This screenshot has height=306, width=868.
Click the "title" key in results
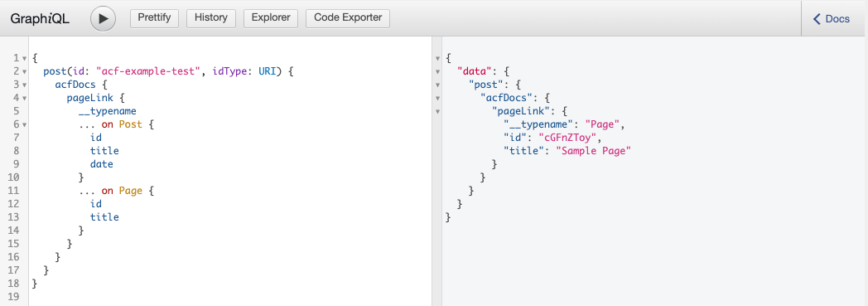tap(523, 151)
